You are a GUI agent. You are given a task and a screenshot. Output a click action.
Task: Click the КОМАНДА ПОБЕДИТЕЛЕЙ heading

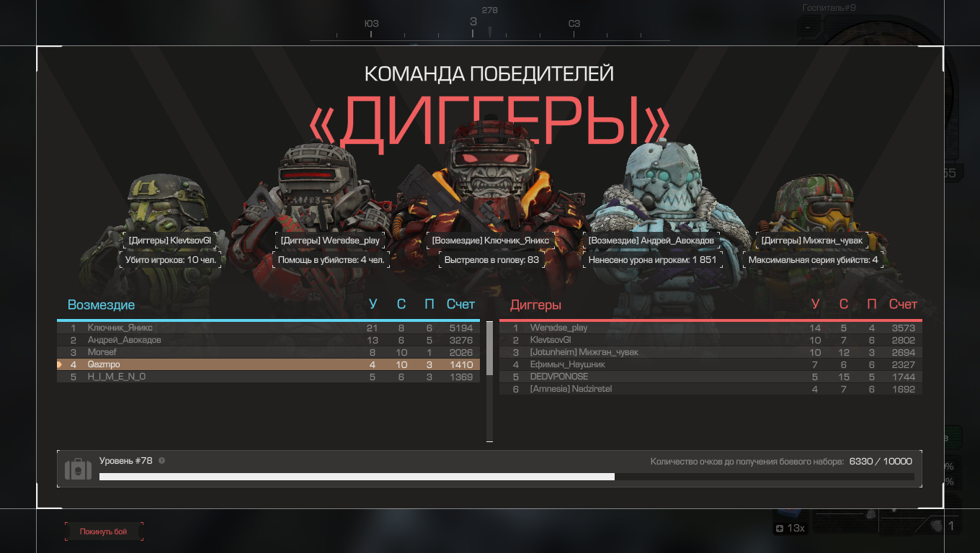pos(489,73)
